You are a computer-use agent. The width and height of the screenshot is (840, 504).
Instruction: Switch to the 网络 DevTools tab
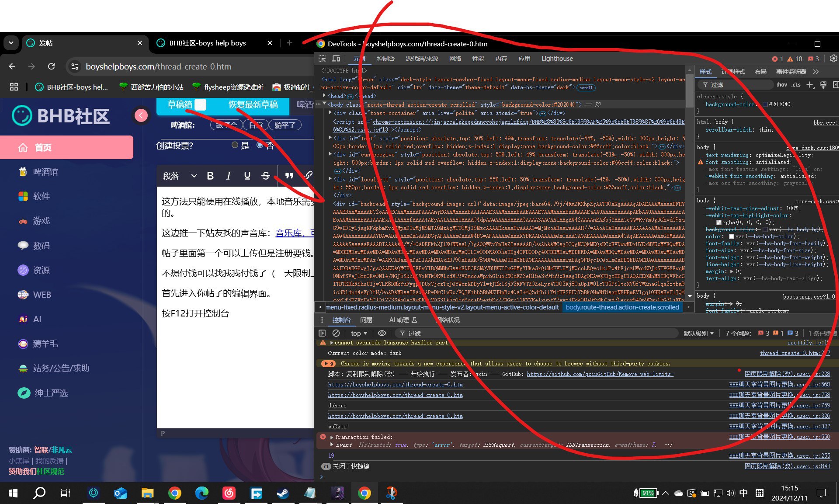click(455, 59)
